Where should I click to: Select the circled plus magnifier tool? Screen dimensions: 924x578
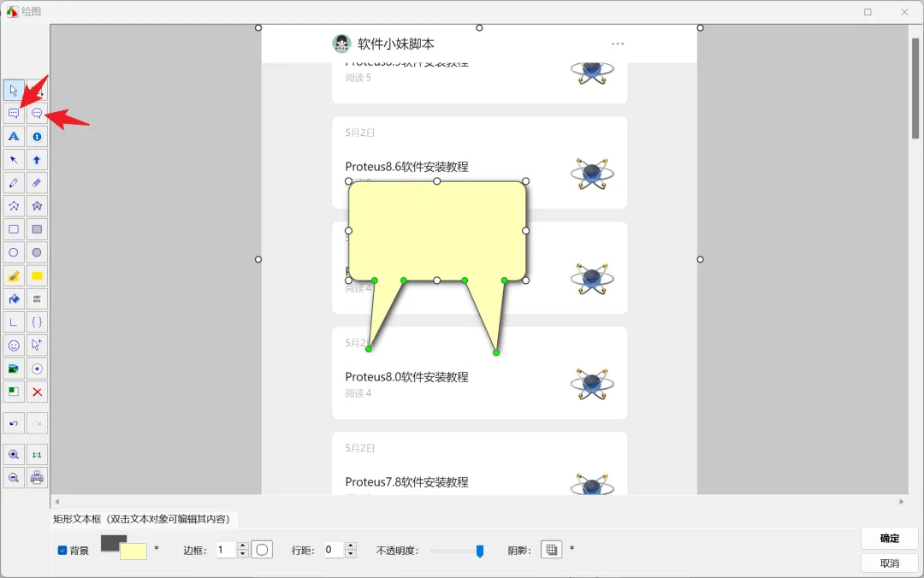37,369
